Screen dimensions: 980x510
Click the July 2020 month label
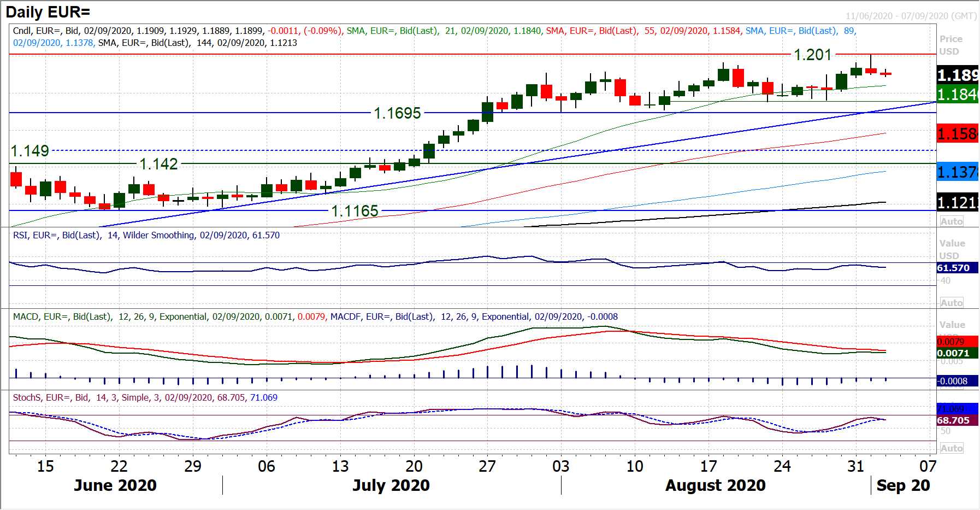391,485
